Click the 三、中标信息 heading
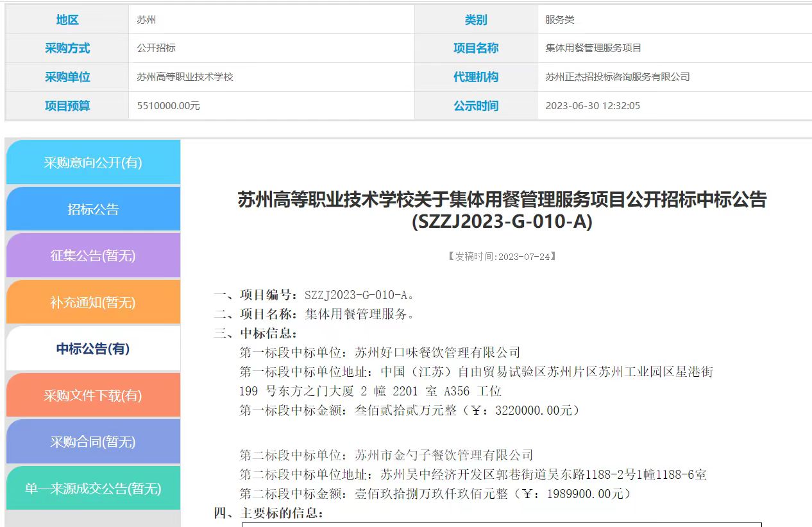The height and width of the screenshot is (527, 812). (x=256, y=334)
